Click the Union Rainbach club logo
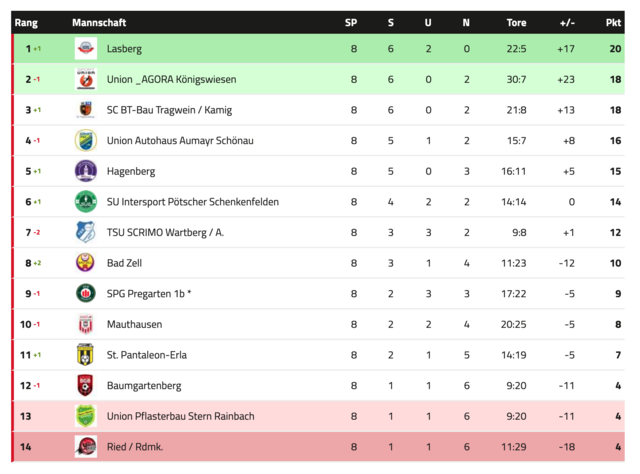 [86, 416]
